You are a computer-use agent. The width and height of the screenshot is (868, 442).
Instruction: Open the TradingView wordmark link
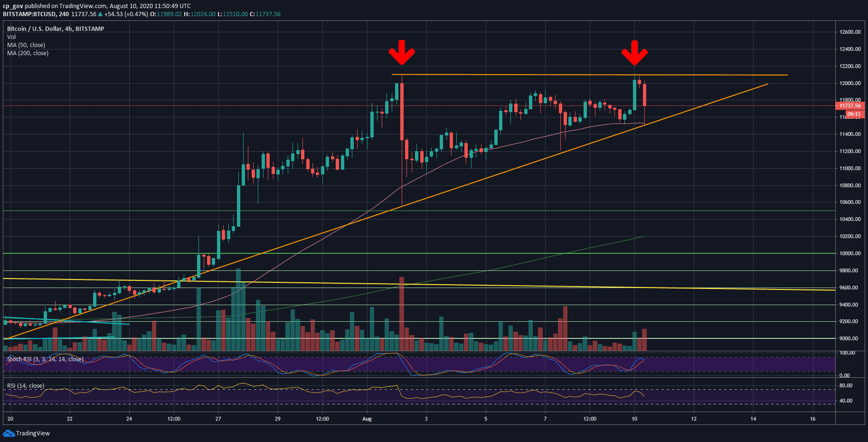click(x=33, y=433)
